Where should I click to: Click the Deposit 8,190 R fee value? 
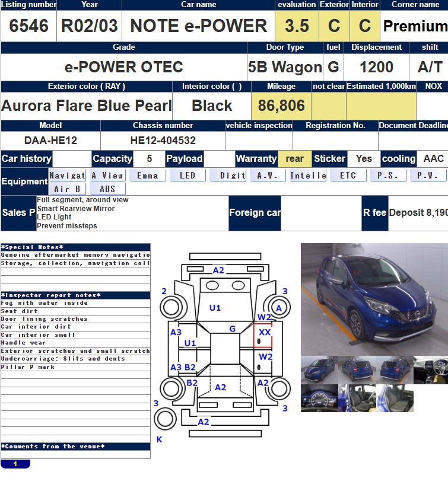[418, 213]
